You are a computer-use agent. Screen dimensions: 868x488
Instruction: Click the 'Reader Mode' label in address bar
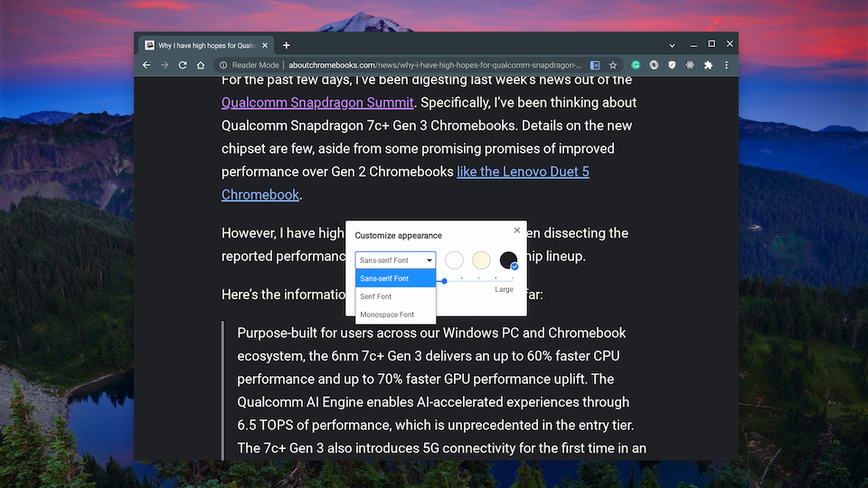coord(255,65)
